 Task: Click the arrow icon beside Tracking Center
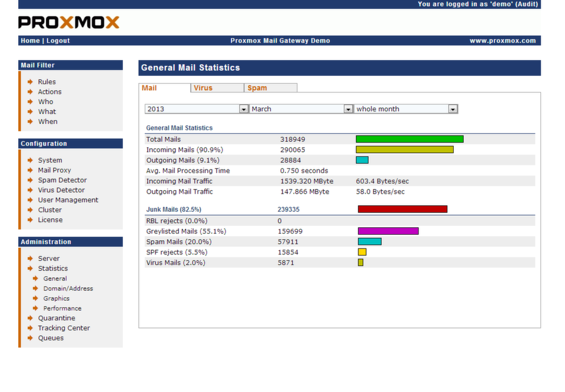[30, 328]
